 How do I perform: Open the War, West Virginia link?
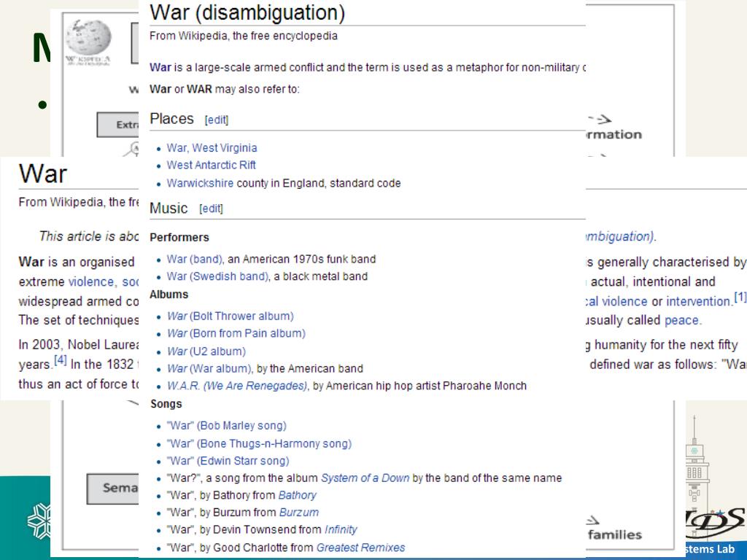point(212,148)
